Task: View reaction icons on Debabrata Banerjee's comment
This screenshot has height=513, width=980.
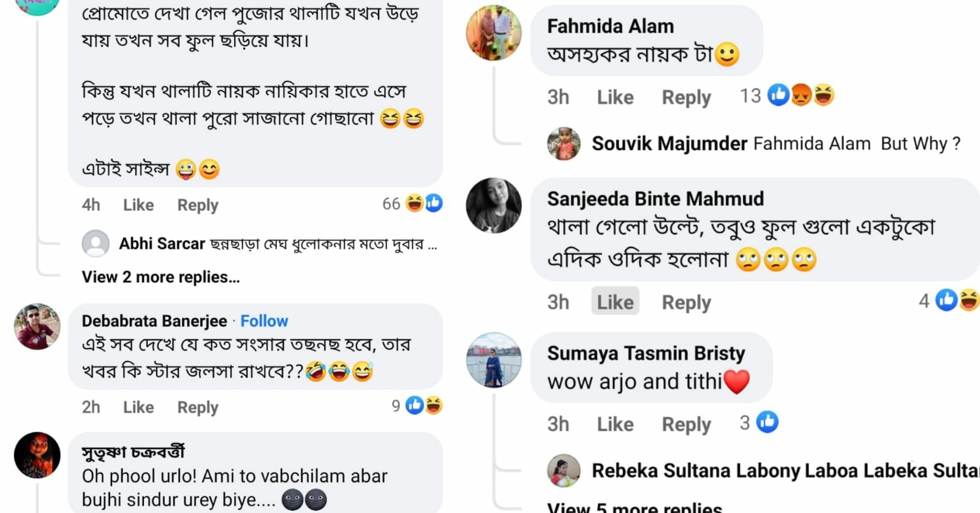Action: (x=424, y=405)
